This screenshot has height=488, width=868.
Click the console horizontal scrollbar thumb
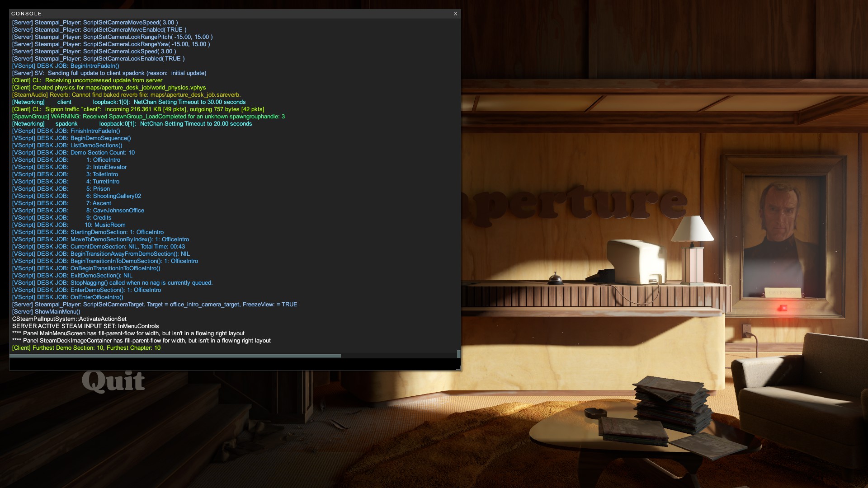(175, 356)
